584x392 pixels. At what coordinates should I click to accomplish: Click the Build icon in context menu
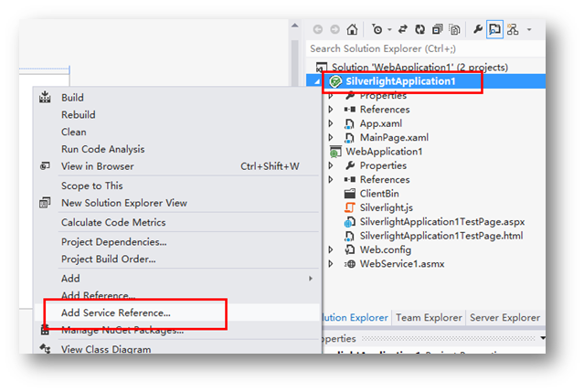[45, 97]
